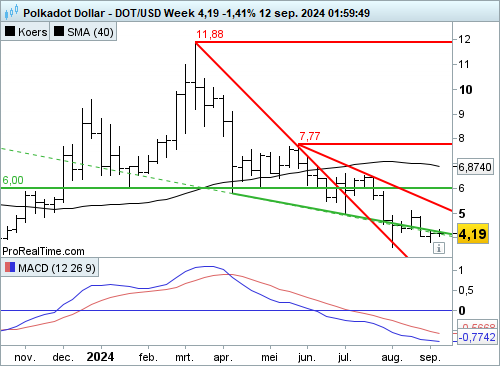Click the yellow 4,19 current price tag

pyautogui.click(x=473, y=234)
